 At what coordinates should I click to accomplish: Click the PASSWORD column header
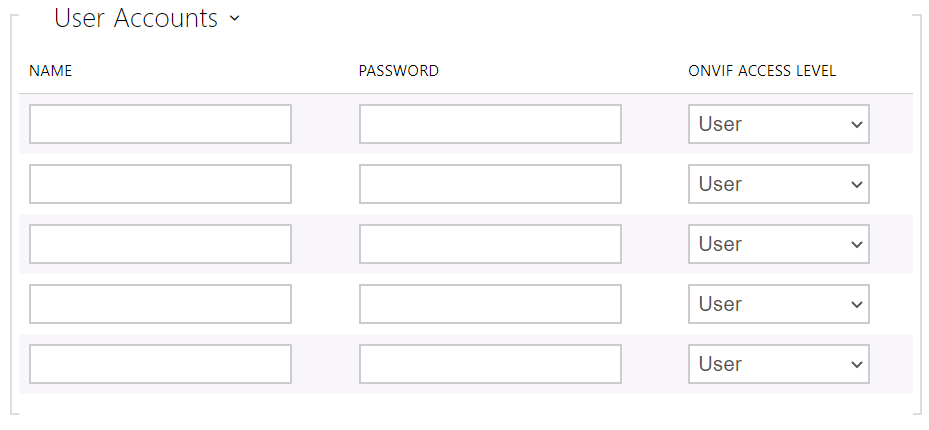point(399,71)
